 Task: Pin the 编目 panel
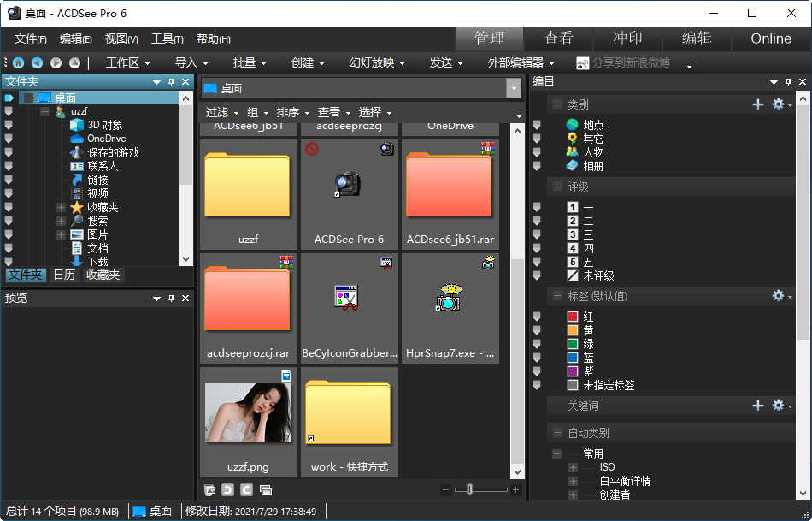pos(788,82)
